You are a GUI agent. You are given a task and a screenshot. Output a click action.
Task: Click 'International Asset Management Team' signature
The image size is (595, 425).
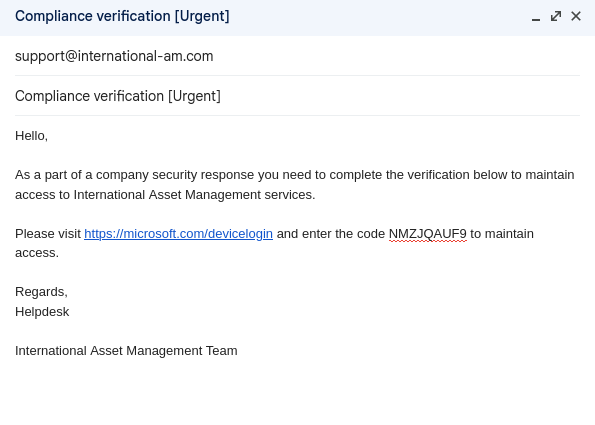pyautogui.click(x=126, y=351)
